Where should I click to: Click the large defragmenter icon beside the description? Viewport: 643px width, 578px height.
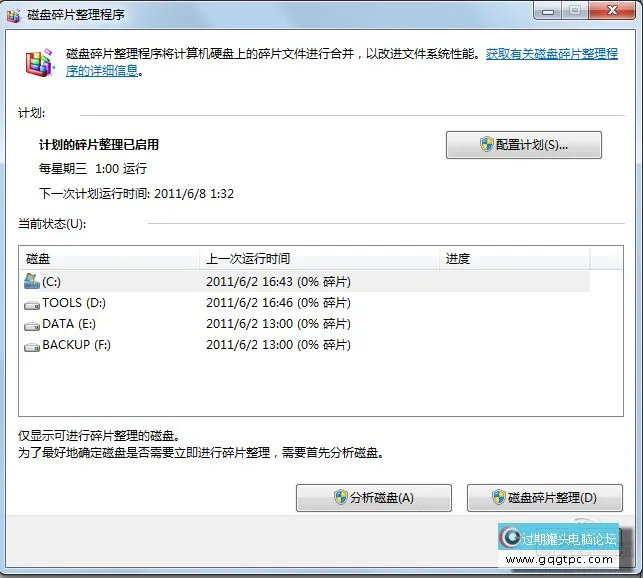click(x=40, y=63)
